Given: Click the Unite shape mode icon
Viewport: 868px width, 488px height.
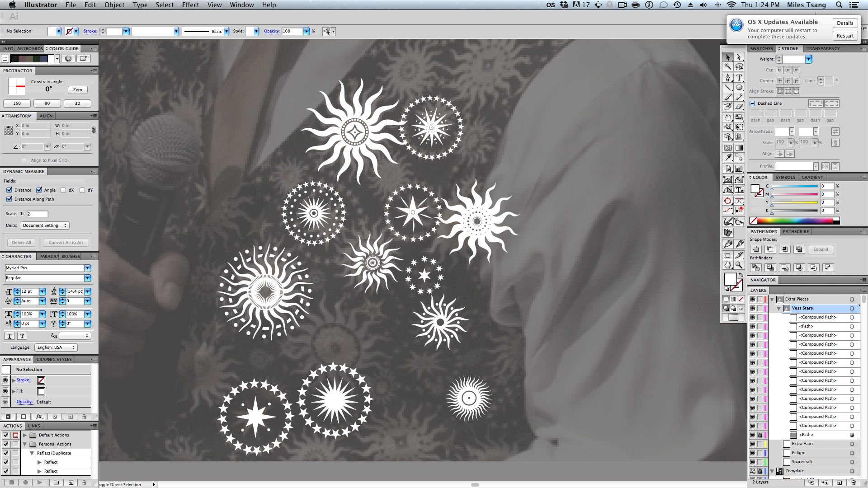Looking at the screenshot, I should pyautogui.click(x=755, y=249).
